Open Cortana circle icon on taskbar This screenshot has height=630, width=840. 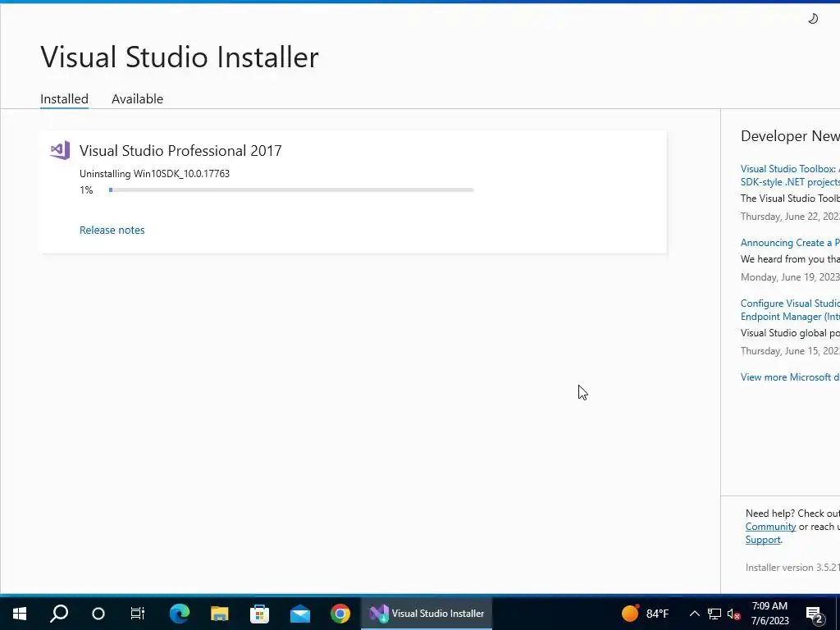pyautogui.click(x=98, y=614)
